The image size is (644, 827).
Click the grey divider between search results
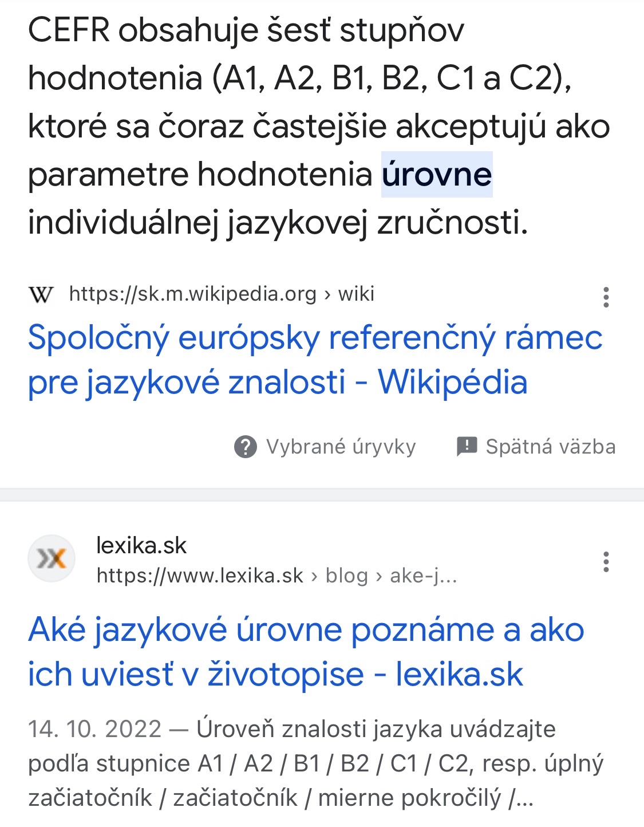point(322,495)
